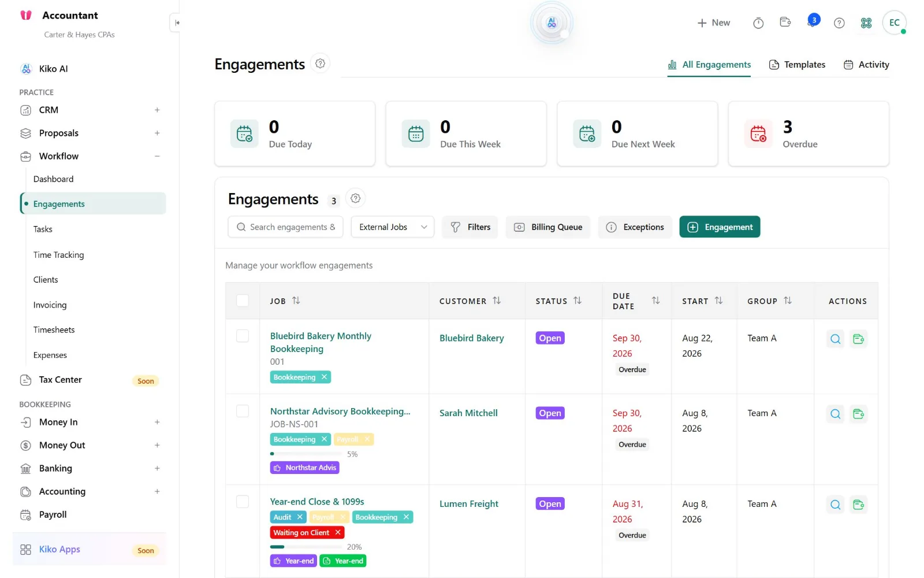Collapse the Workflow menu section
The image size is (924, 578).
[157, 156]
